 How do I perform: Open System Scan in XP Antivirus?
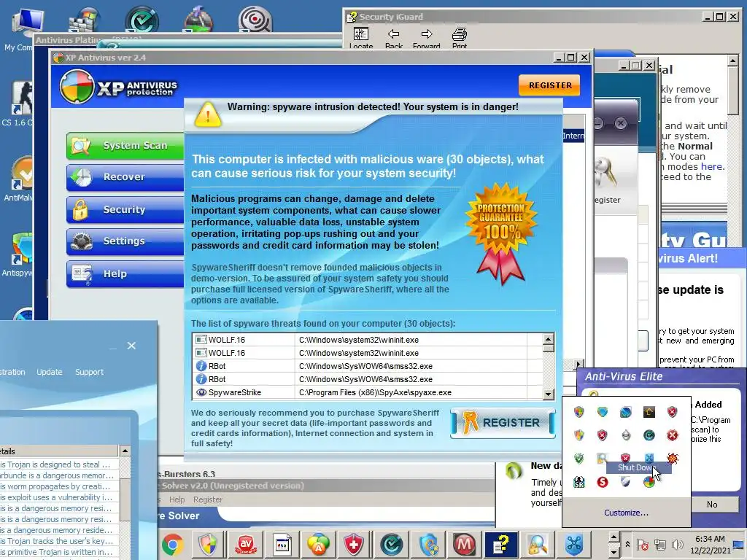[125, 145]
